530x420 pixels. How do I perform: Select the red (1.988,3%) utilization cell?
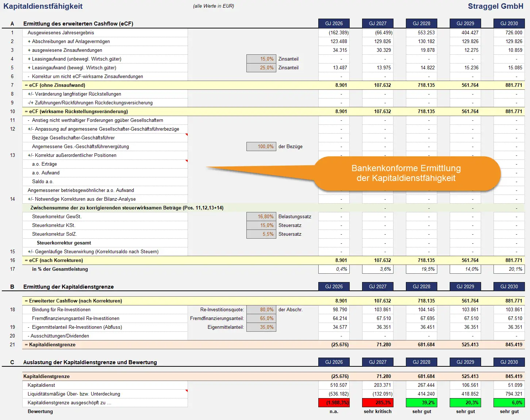click(x=334, y=403)
